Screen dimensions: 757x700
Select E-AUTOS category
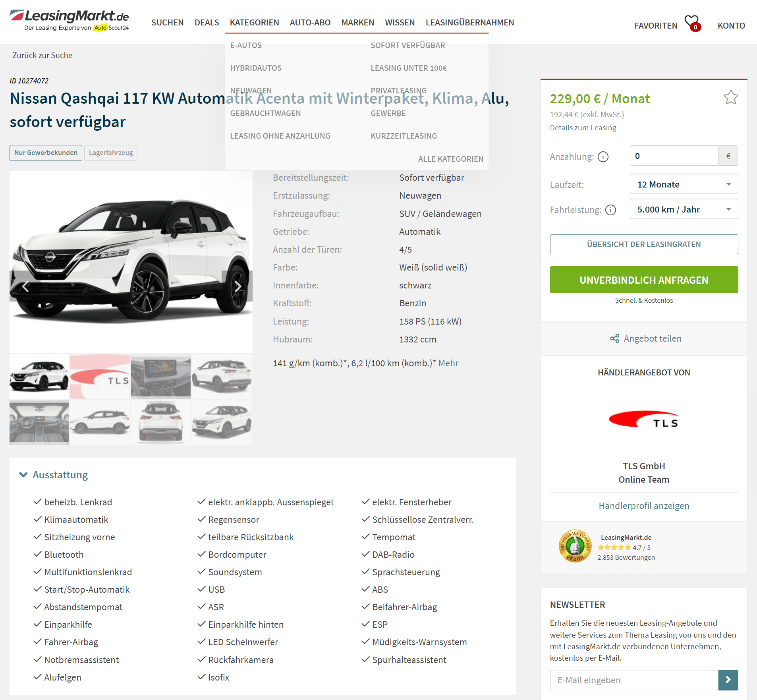pos(246,45)
